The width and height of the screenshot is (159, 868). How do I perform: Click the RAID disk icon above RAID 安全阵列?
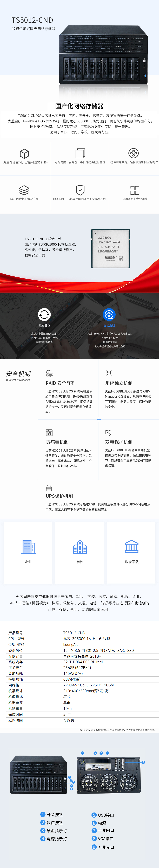coord(49,373)
